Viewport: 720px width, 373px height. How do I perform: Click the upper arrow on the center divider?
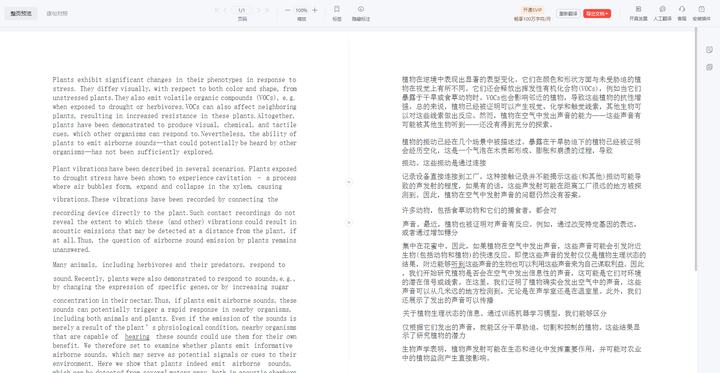click(x=349, y=182)
